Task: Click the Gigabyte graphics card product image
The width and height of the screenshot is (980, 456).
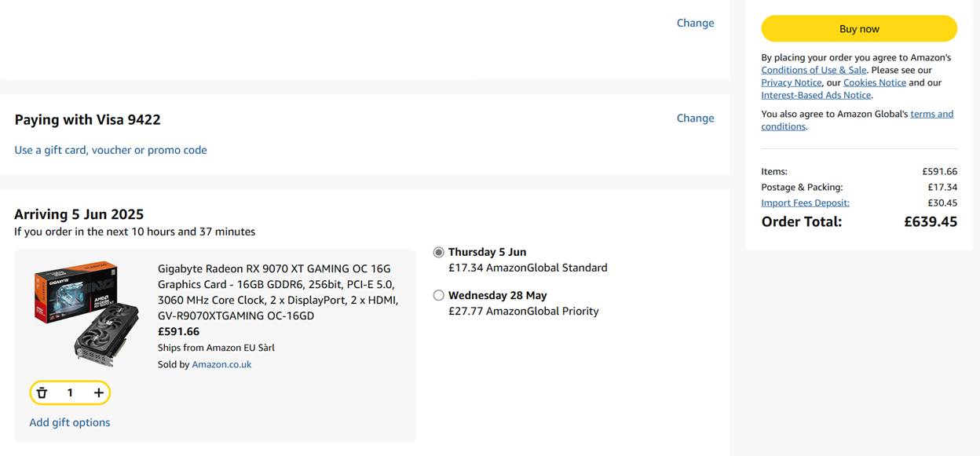Action: [86, 313]
